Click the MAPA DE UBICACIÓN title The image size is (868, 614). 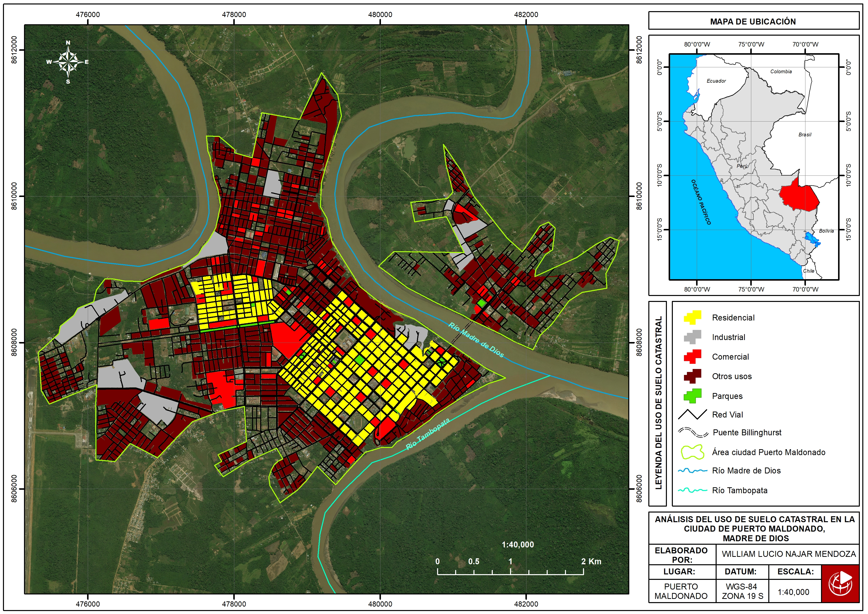(753, 22)
